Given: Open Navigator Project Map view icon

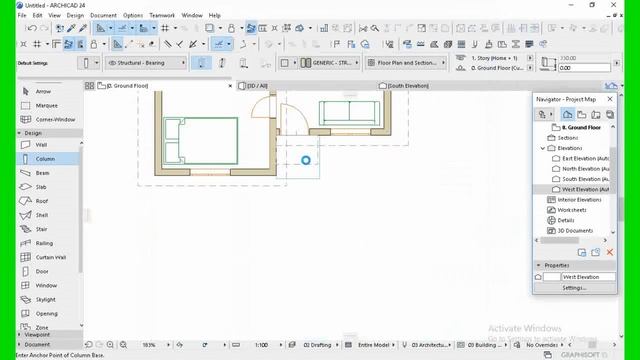Looking at the screenshot, I should pos(567,115).
